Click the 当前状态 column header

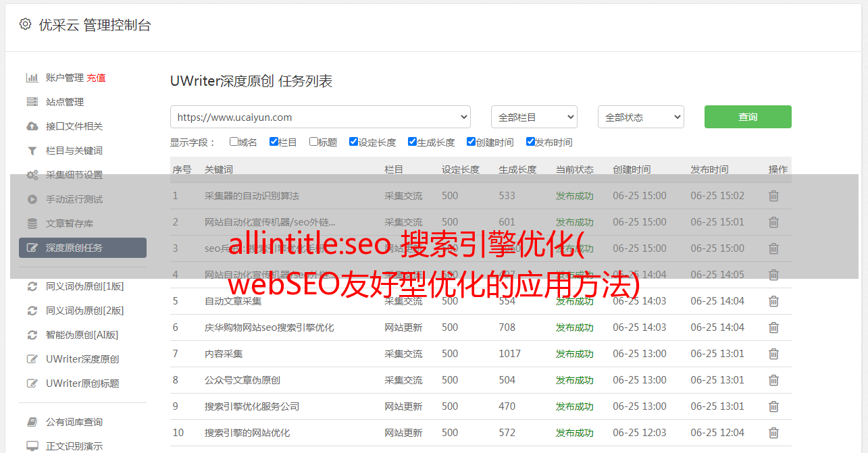(575, 169)
